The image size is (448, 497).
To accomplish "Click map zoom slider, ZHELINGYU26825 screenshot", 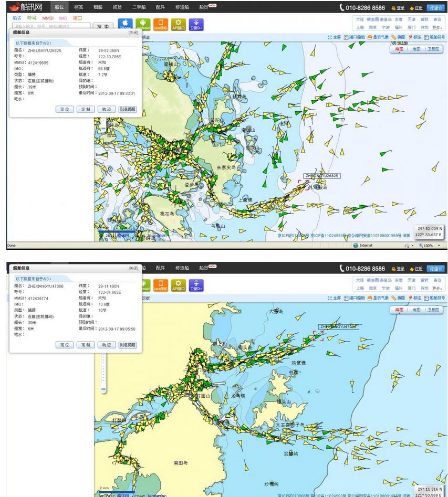I will click(x=103, y=125).
